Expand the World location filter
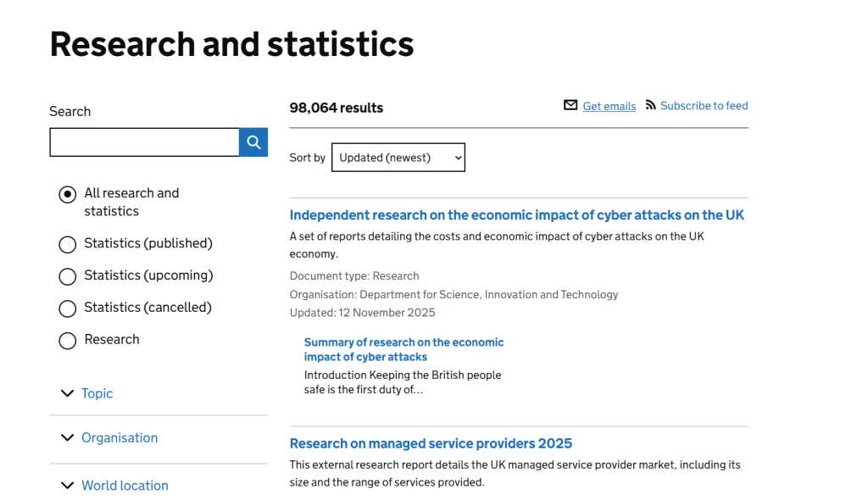Image resolution: width=868 pixels, height=500 pixels. coord(125,486)
